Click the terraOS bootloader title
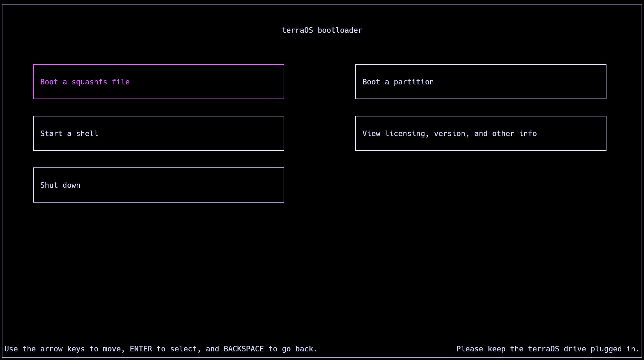The height and width of the screenshot is (360, 644). (x=322, y=30)
